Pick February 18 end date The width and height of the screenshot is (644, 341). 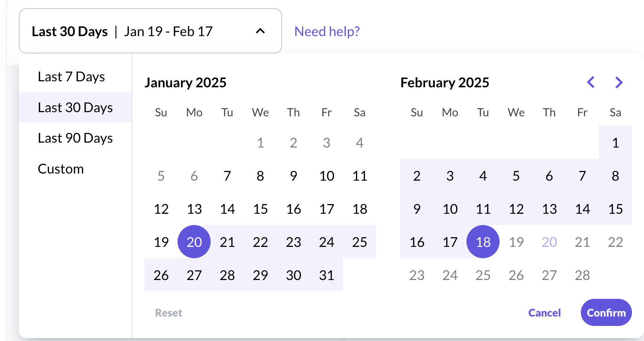point(483,242)
